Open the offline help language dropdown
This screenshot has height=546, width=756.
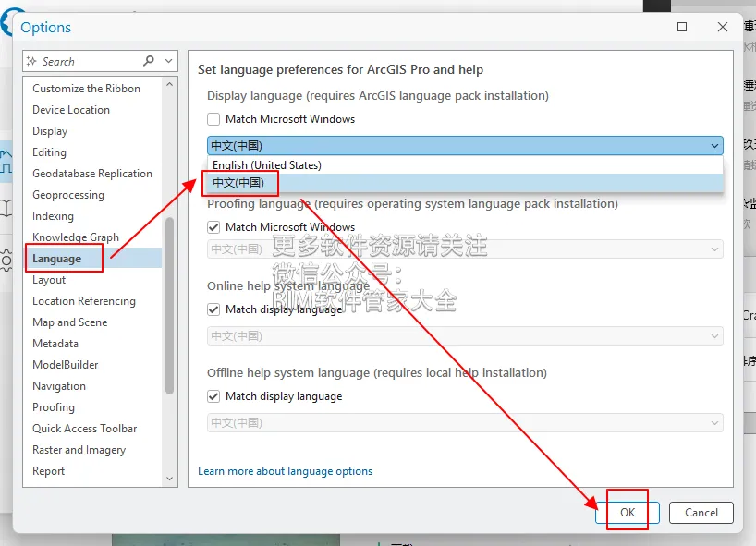click(465, 422)
